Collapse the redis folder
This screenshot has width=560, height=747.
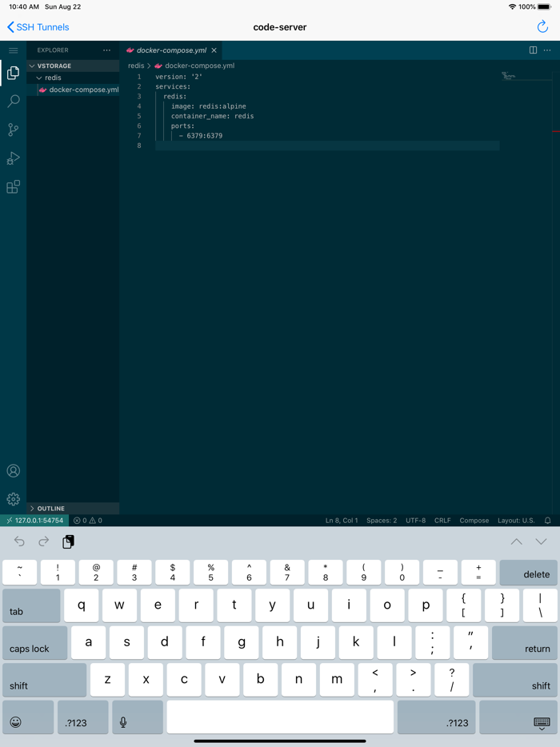pos(73,78)
